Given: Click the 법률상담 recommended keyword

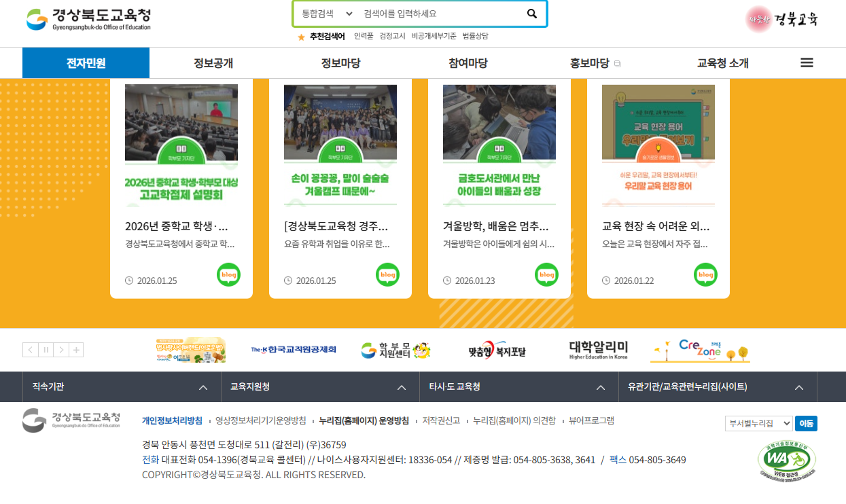Looking at the screenshot, I should pyautogui.click(x=475, y=36).
